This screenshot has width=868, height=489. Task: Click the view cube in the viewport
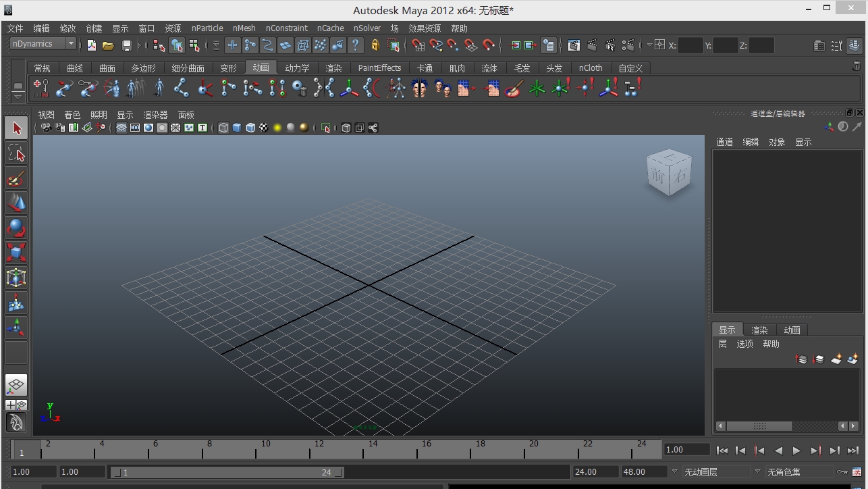click(668, 173)
